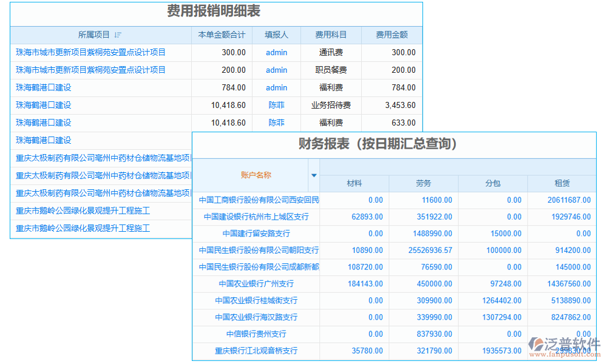
Task: Select the 劳务 column header
Action: coord(424,183)
